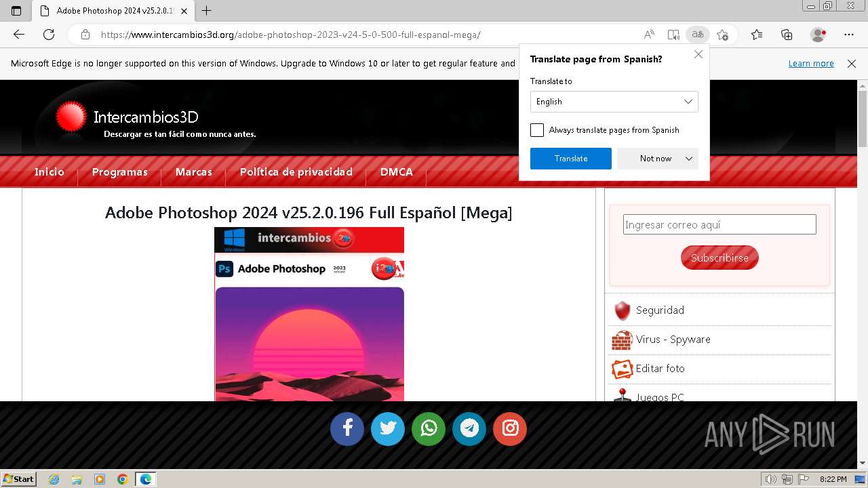Enter Immersive Reader icon
The height and width of the screenshot is (488, 868).
coord(673,35)
